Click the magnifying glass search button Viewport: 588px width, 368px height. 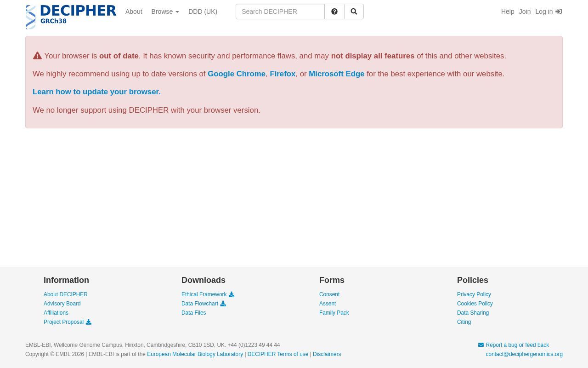pyautogui.click(x=354, y=11)
